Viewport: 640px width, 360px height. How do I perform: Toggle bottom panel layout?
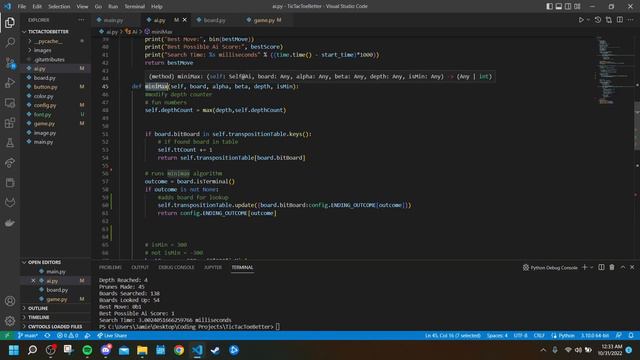tap(559, 6)
